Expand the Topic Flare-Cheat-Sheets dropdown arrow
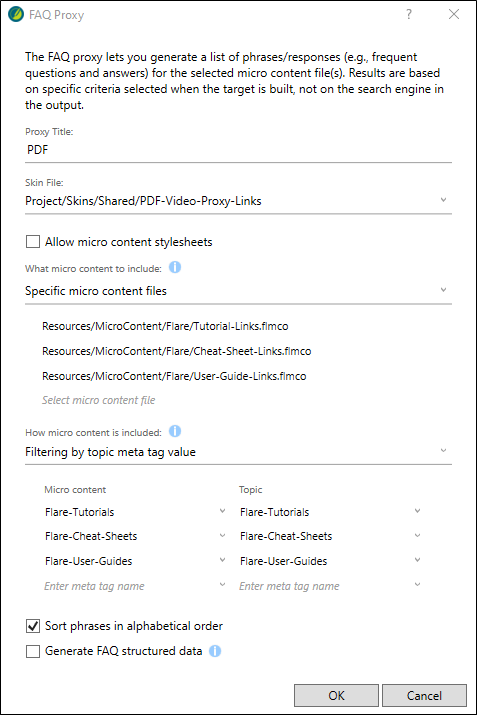 coord(417,535)
